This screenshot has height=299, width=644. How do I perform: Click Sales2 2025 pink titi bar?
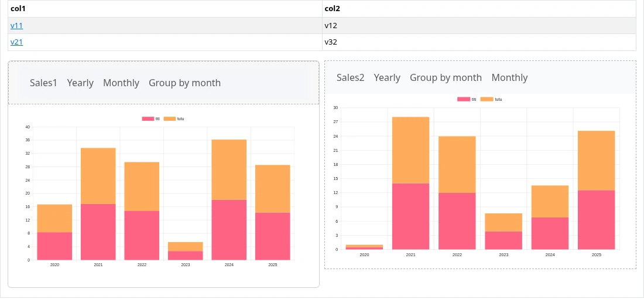(597, 220)
